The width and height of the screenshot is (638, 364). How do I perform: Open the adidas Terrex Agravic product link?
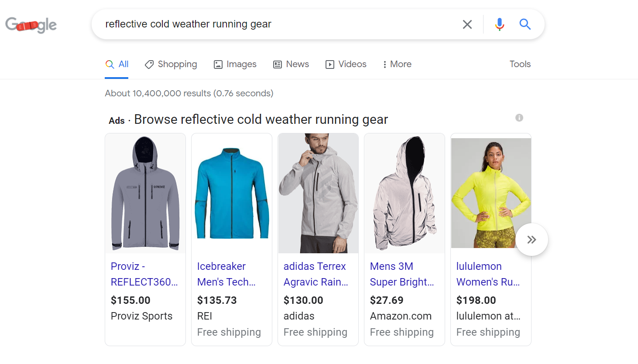click(316, 274)
